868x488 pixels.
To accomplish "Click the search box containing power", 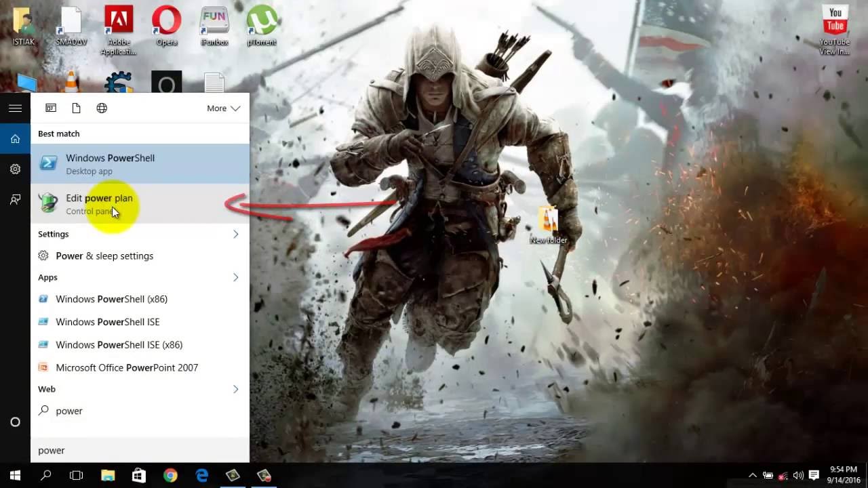I will tap(140, 450).
